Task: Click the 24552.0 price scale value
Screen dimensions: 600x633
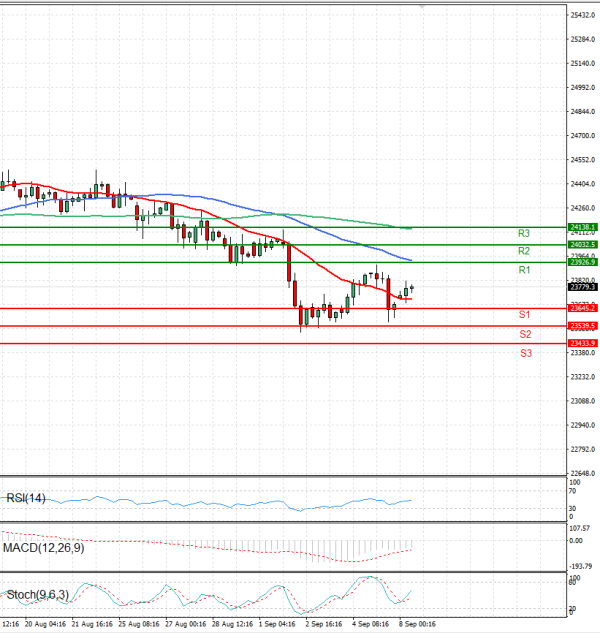Action: click(583, 160)
